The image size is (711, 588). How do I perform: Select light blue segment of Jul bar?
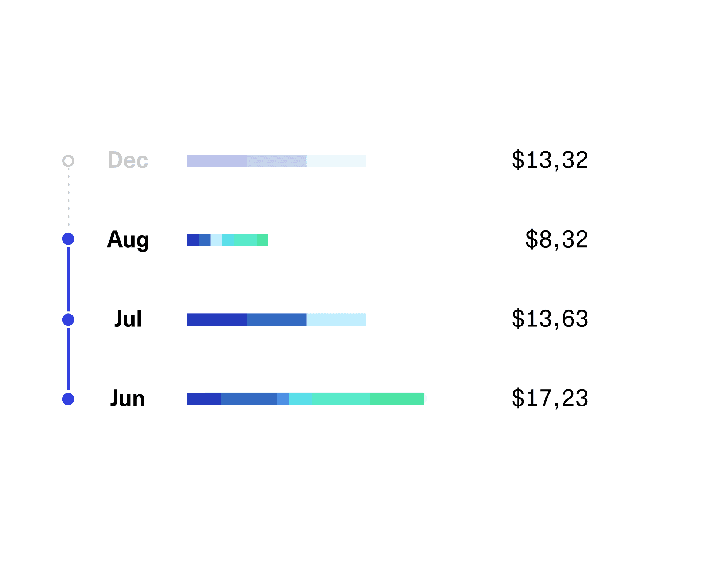[336, 320]
